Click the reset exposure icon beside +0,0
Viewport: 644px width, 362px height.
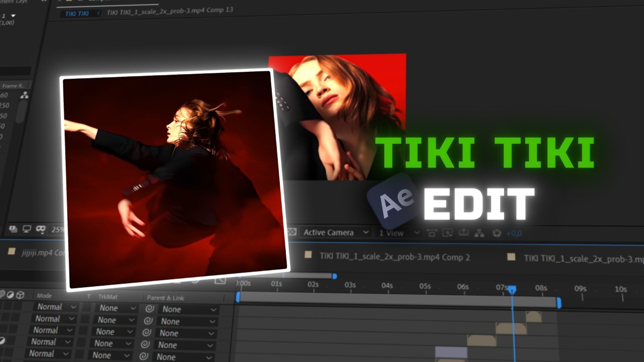[497, 233]
